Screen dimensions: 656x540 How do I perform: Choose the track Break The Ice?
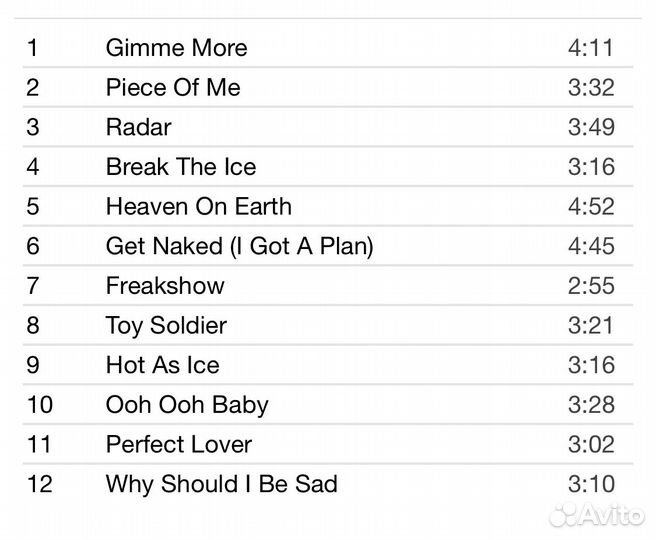click(x=181, y=167)
